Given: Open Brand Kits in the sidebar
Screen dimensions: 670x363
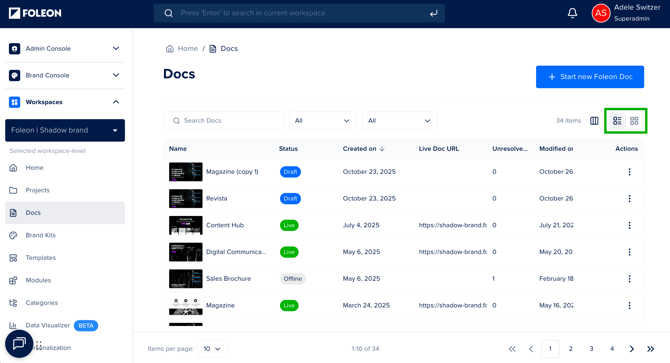Looking at the screenshot, I should [x=65, y=235].
